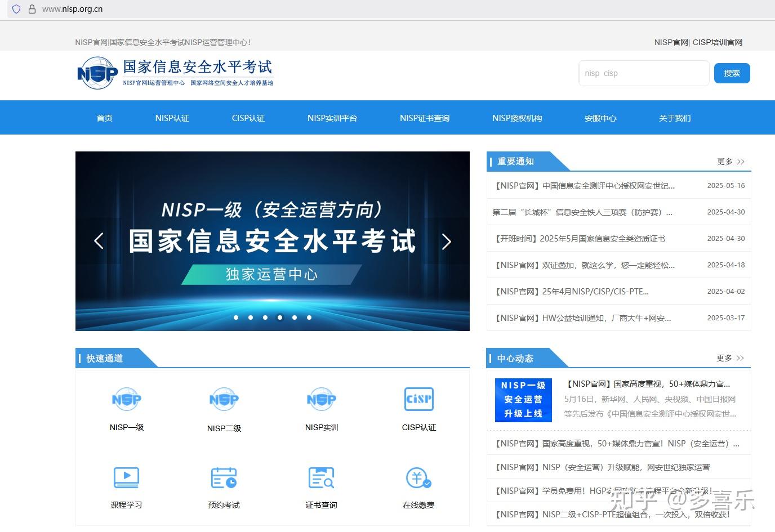Click the 预约考试 calendar icon
The height and width of the screenshot is (532, 775).
[x=224, y=478]
